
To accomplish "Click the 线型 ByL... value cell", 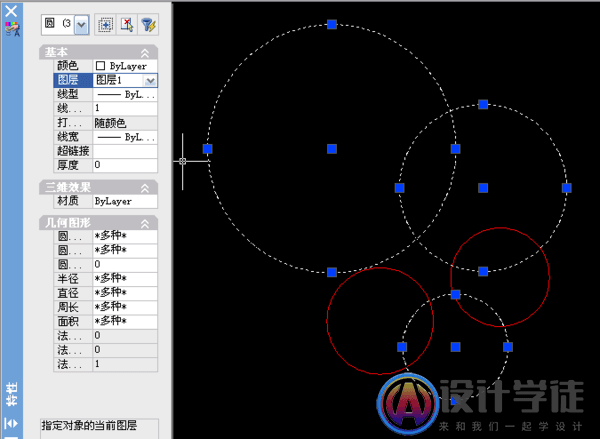I will [x=125, y=95].
